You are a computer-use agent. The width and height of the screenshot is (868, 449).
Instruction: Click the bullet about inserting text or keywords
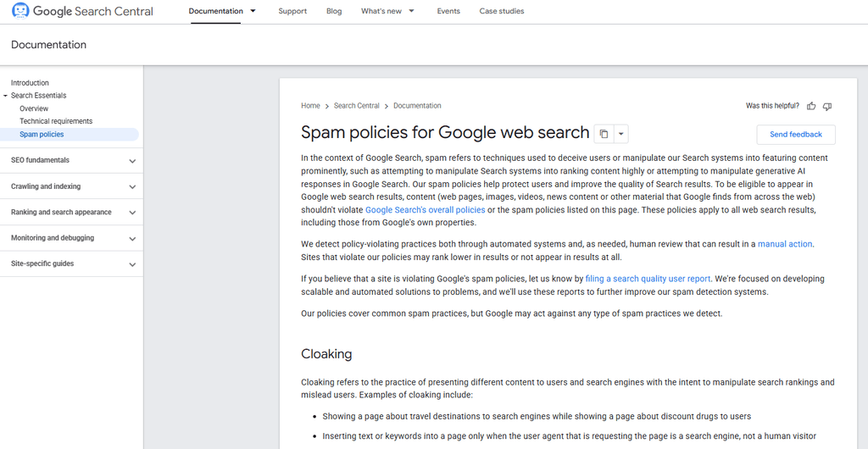click(569, 435)
